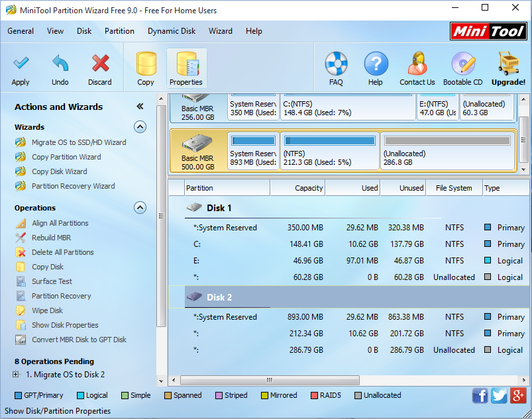
Task: Click the MiniTool logo
Action: point(488,31)
